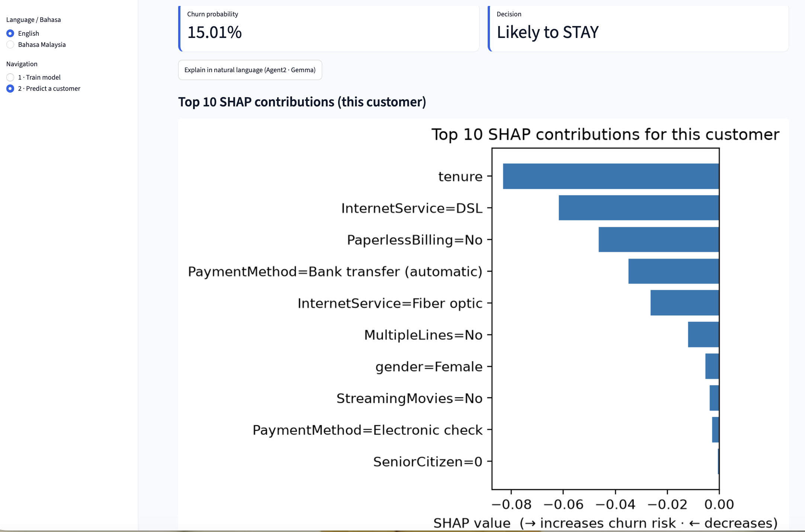Click the SHAP value x-axis caption
Image resolution: width=805 pixels, height=532 pixels.
[606, 523]
